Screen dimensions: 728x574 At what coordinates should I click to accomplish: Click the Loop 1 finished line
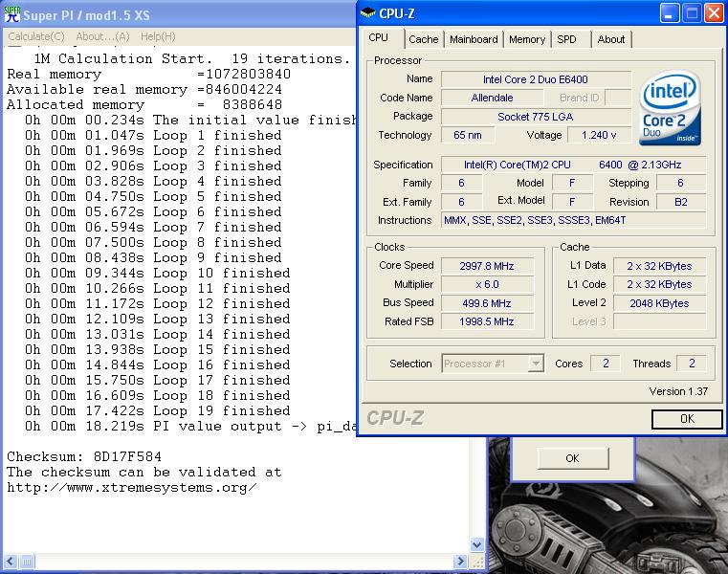[x=153, y=136]
